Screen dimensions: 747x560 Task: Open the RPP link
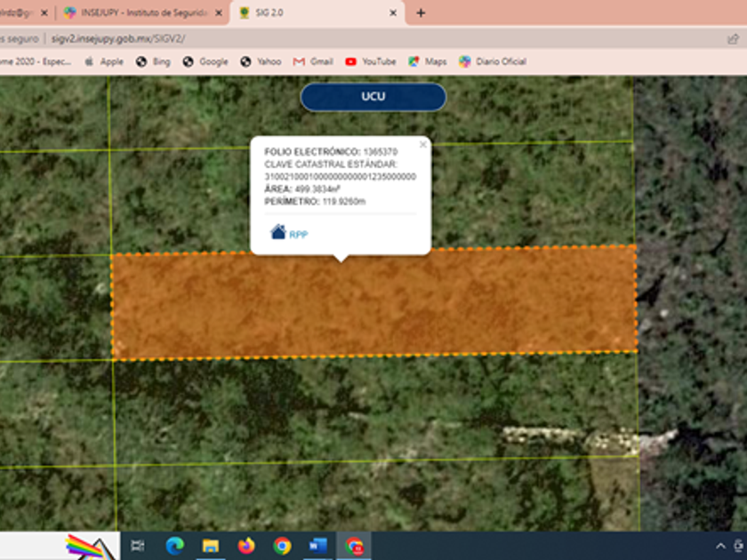(x=298, y=235)
